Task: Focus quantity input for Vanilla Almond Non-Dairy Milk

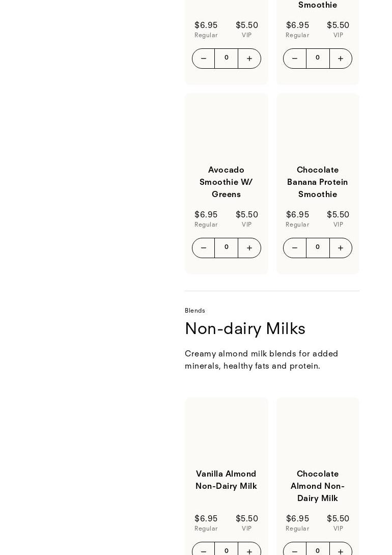Action: [227, 550]
